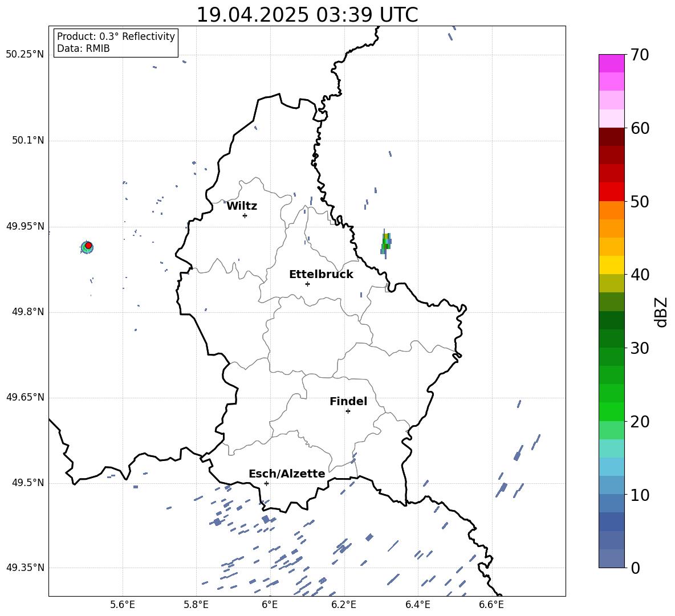The image size is (675, 616).
Task: Click the 5.6°E longitude label
Action: point(123,605)
